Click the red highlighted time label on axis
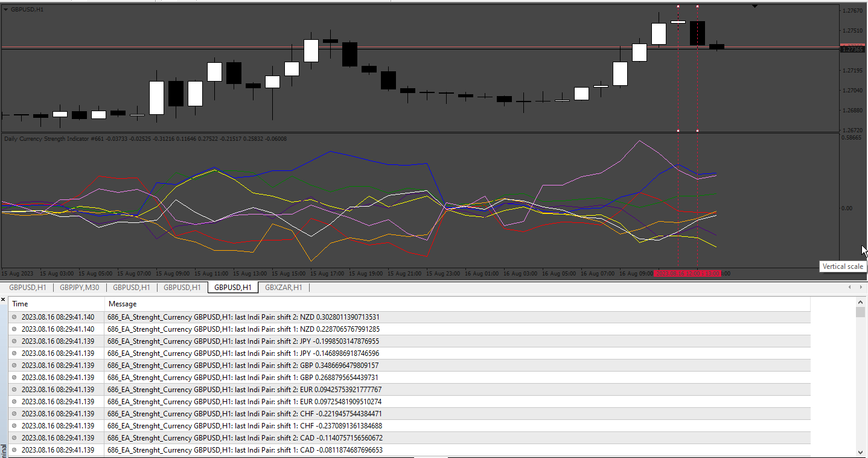Image resolution: width=868 pixels, height=458 pixels. [688, 274]
